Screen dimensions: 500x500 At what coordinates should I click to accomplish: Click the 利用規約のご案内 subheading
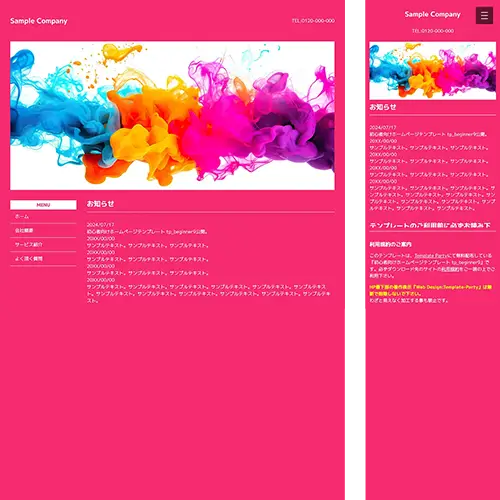tap(390, 244)
